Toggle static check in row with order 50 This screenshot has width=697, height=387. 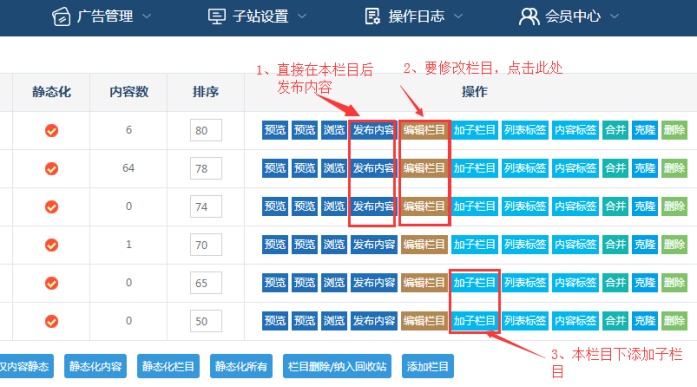click(52, 321)
